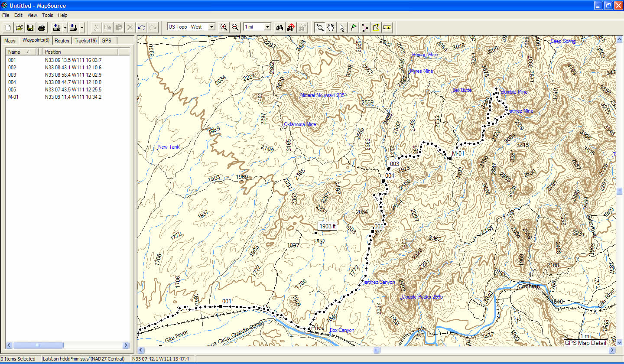
Task: Select the Waypoint flag tool
Action: [354, 27]
